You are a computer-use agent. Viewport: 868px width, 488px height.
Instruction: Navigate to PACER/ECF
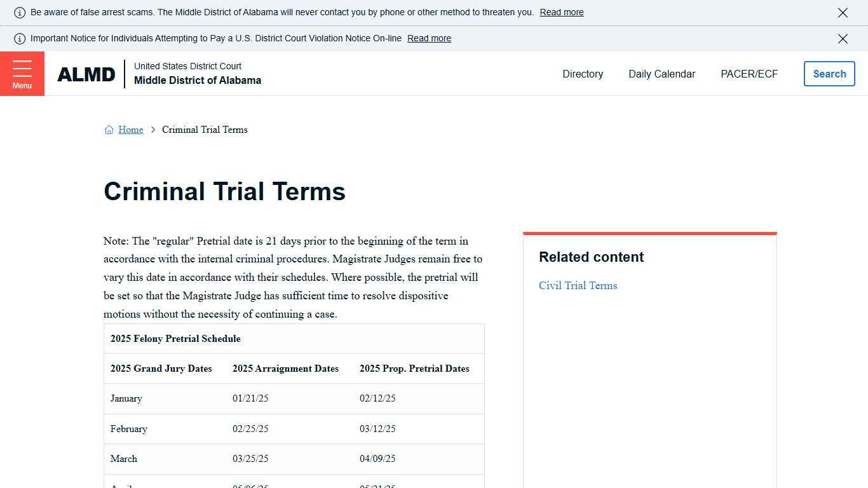click(749, 74)
